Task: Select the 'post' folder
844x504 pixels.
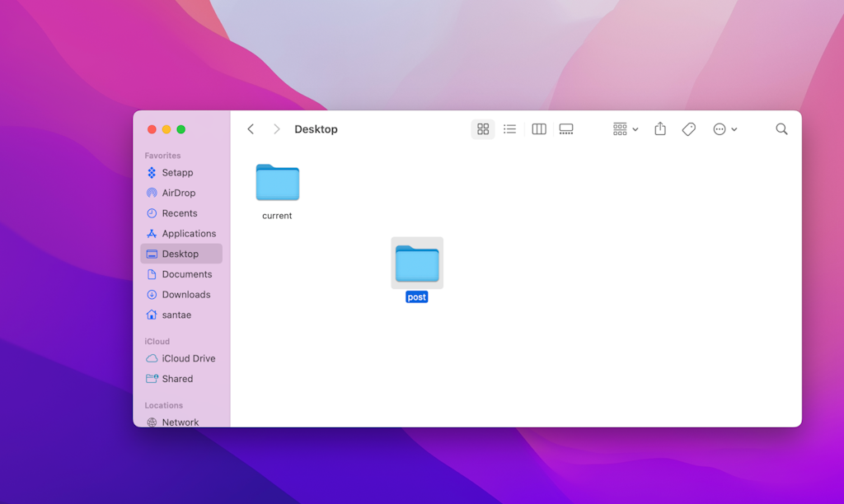Action: [x=417, y=264]
